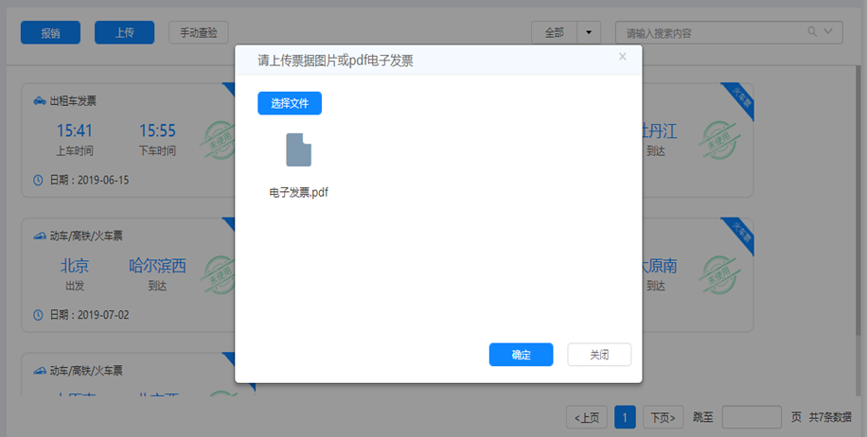Open the 全部 category filter button

tap(554, 32)
